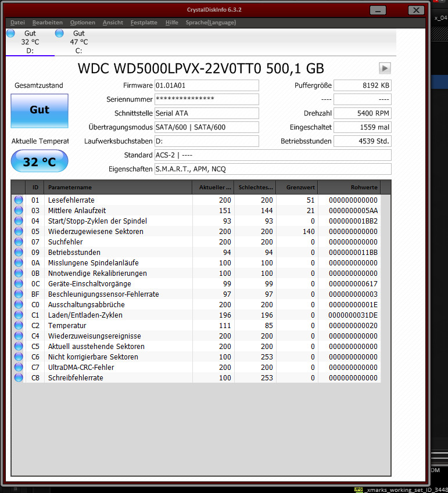Click the 32 °C temperature button
Screen dimensions: 448x493
coord(40,161)
